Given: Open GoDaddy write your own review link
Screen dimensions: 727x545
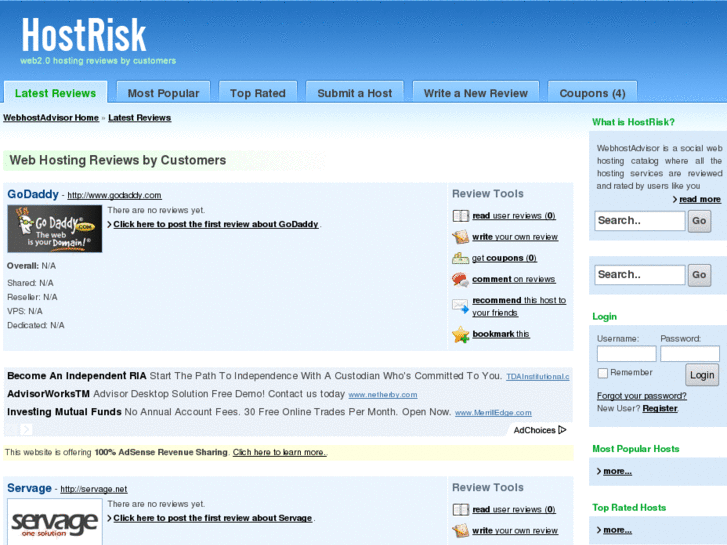Looking at the screenshot, I should pos(515,237).
